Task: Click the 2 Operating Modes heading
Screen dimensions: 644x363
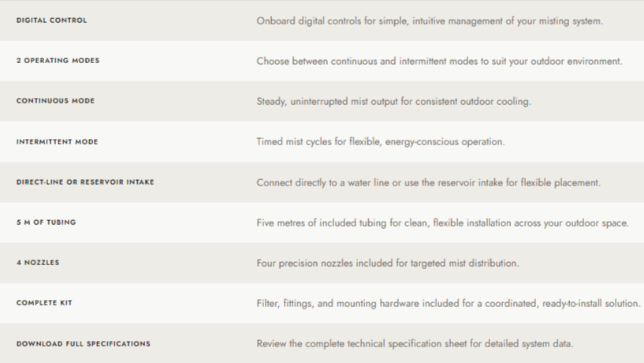Action: pos(58,61)
